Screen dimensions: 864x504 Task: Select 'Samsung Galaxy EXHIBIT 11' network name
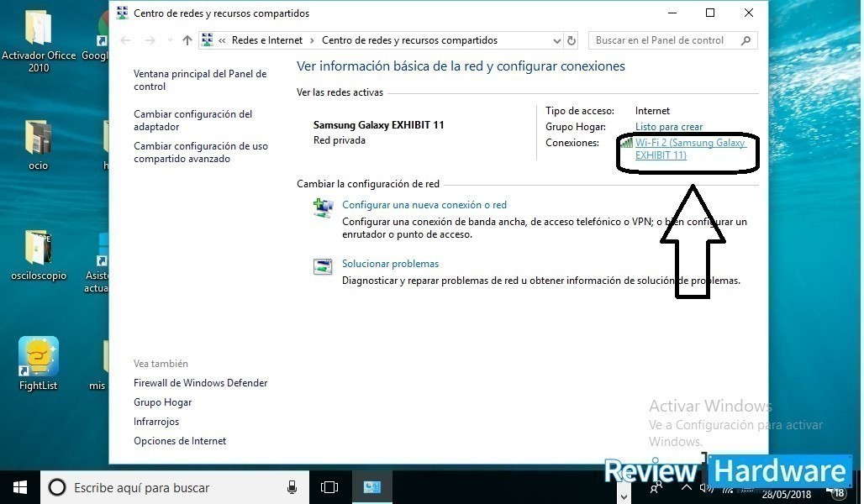[378, 125]
